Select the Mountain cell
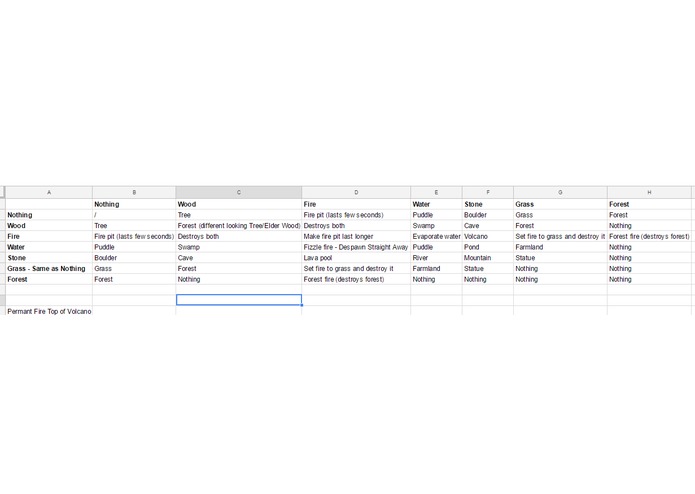The height and width of the screenshot is (494, 695). [x=488, y=258]
